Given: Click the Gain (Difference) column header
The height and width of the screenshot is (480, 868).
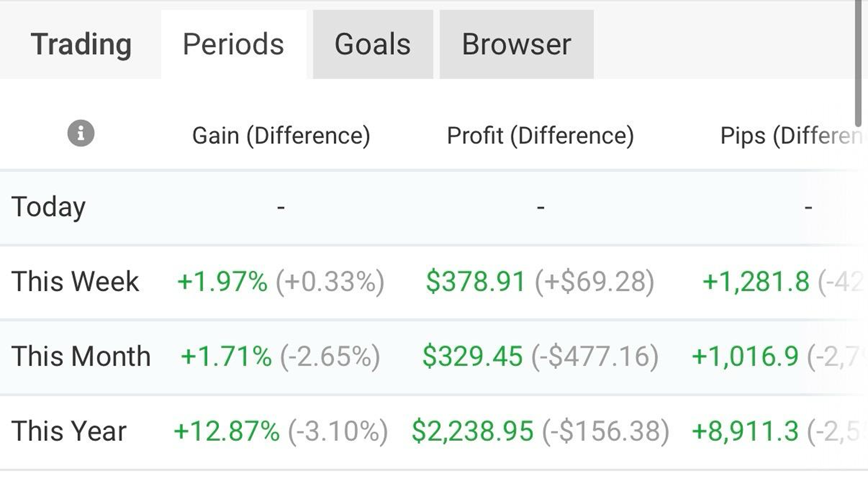Looking at the screenshot, I should [281, 136].
